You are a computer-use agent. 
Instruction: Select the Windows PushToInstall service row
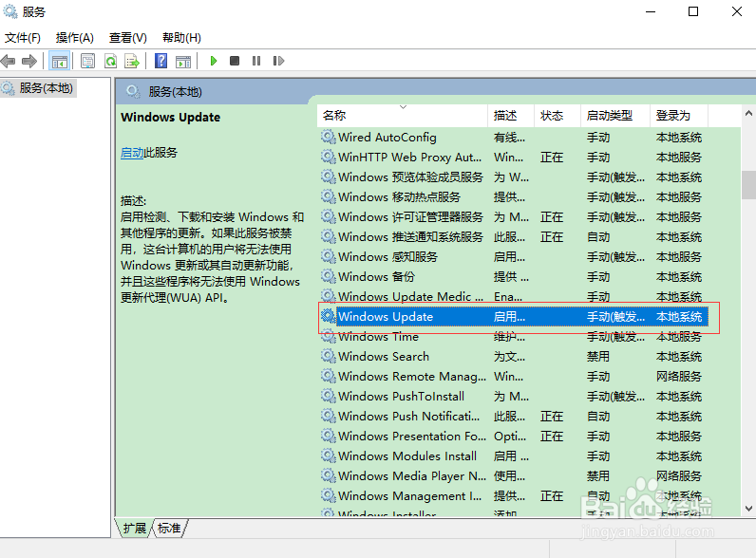tap(513, 396)
